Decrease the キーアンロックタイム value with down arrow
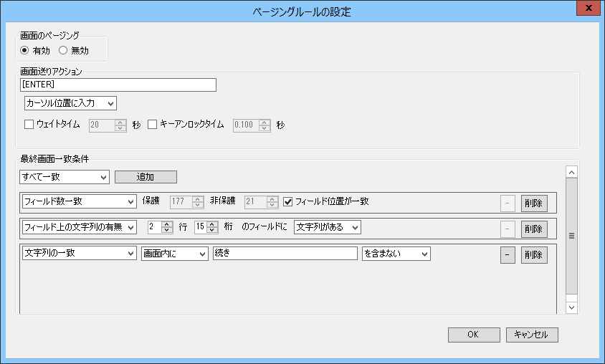605x364 pixels. pos(265,128)
